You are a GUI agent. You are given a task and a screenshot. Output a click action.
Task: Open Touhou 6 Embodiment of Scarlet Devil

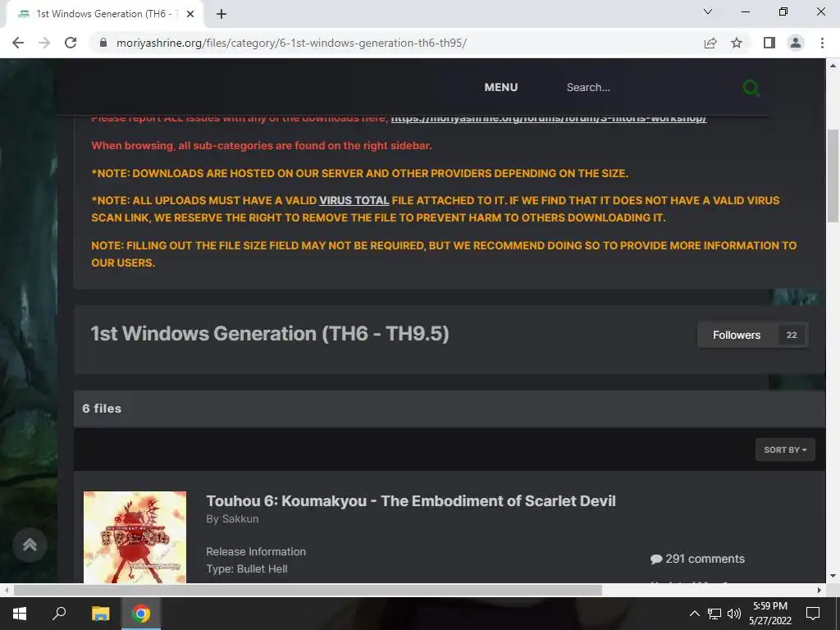(x=411, y=501)
